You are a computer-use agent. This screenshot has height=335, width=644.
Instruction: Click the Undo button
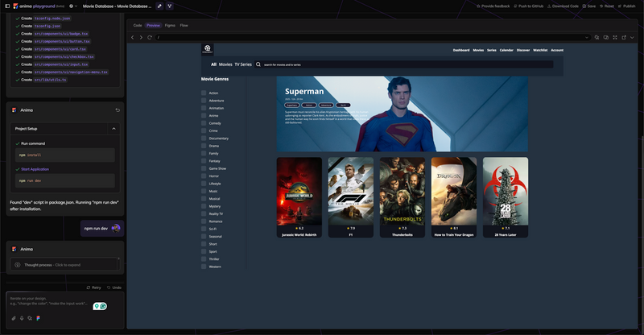114,287
